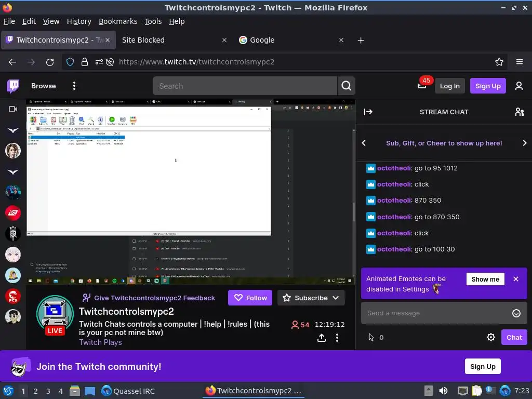Open a new tab with the plus icon
The height and width of the screenshot is (399, 532).
[361, 41]
